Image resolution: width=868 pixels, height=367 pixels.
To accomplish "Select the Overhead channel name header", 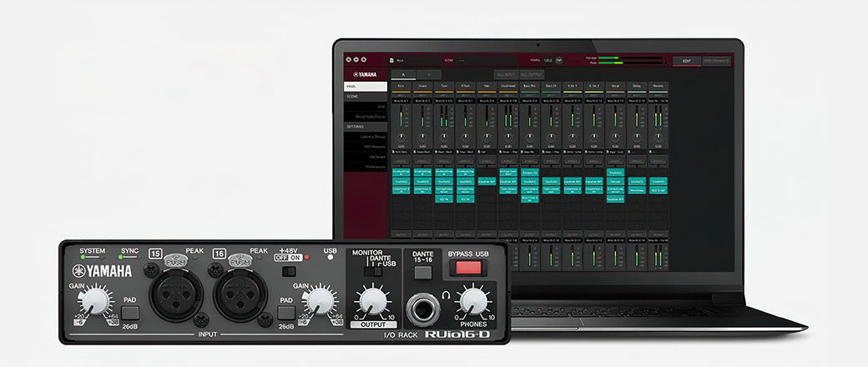I will 508,86.
